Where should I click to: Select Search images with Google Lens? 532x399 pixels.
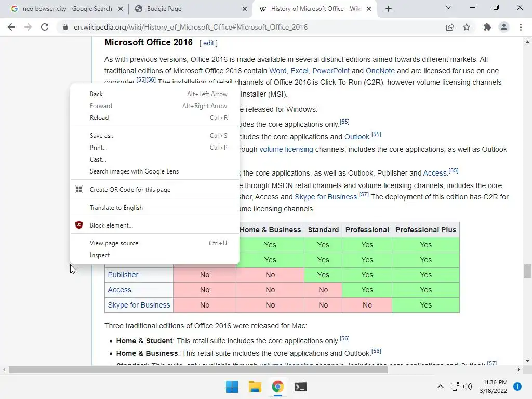[x=155, y=171]
